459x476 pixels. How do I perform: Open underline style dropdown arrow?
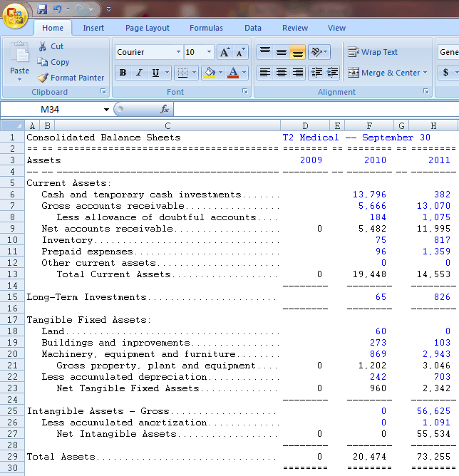click(x=167, y=73)
